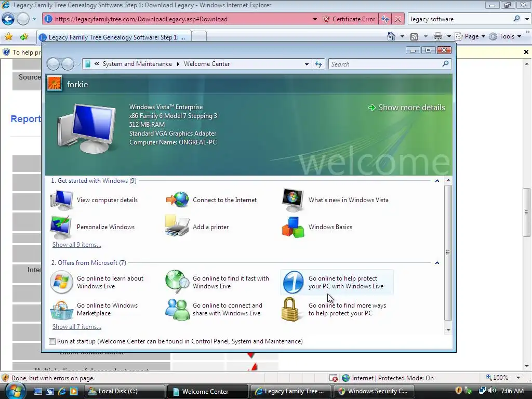
Task: Switch to Welcome Center taskbar button
Action: [x=207, y=391]
